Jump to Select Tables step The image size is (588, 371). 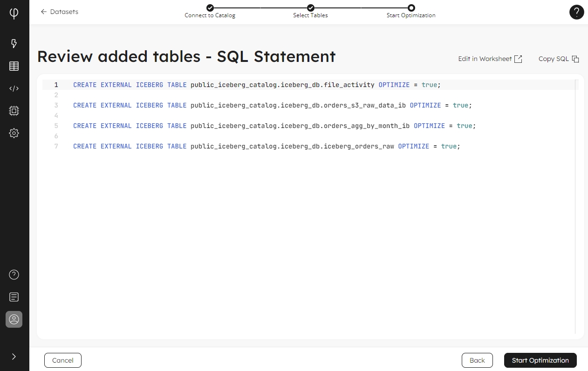[x=311, y=8]
